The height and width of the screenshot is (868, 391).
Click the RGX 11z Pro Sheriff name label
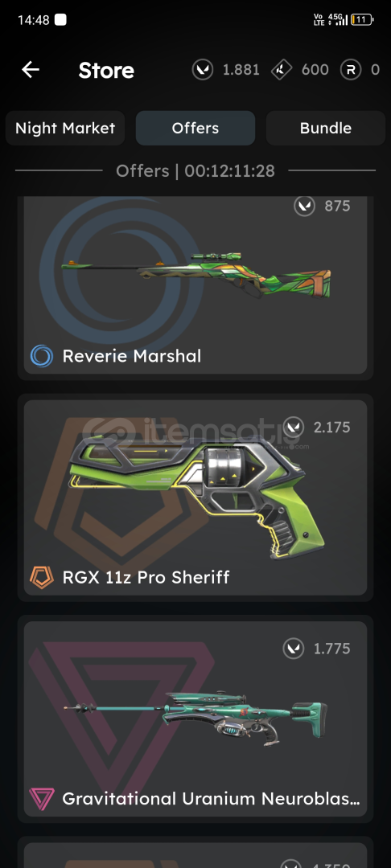146,577
